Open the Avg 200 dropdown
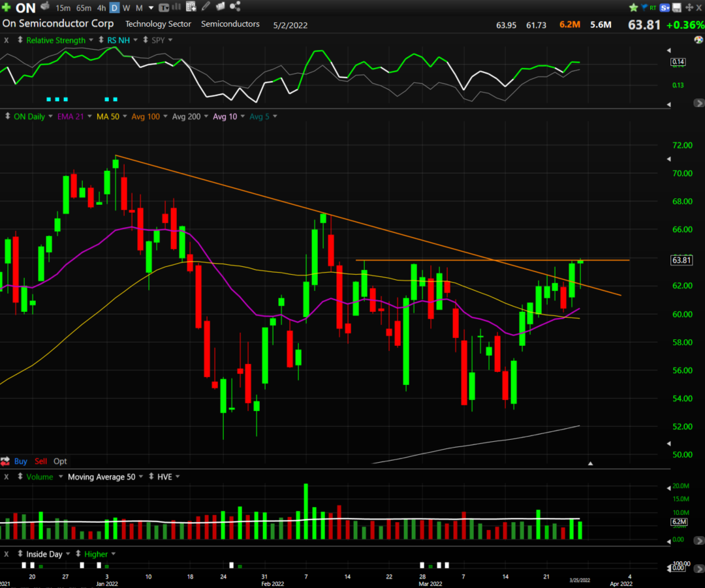The image size is (705, 588). tap(206, 116)
